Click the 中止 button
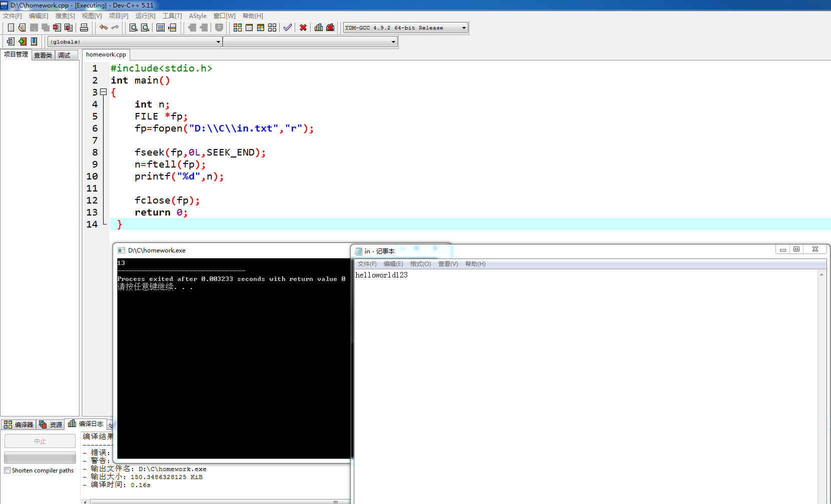Image resolution: width=831 pixels, height=504 pixels. point(40,441)
